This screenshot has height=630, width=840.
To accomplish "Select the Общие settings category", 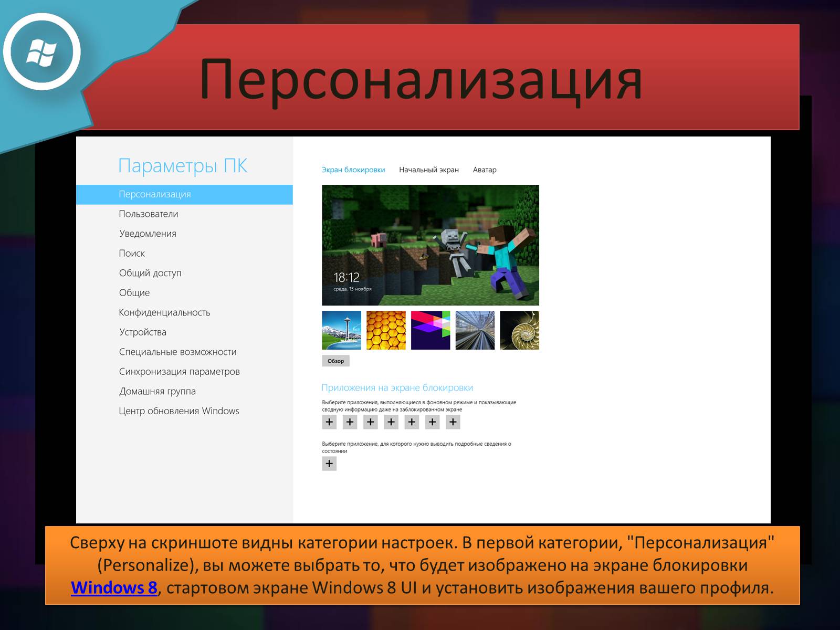I will pos(134,292).
